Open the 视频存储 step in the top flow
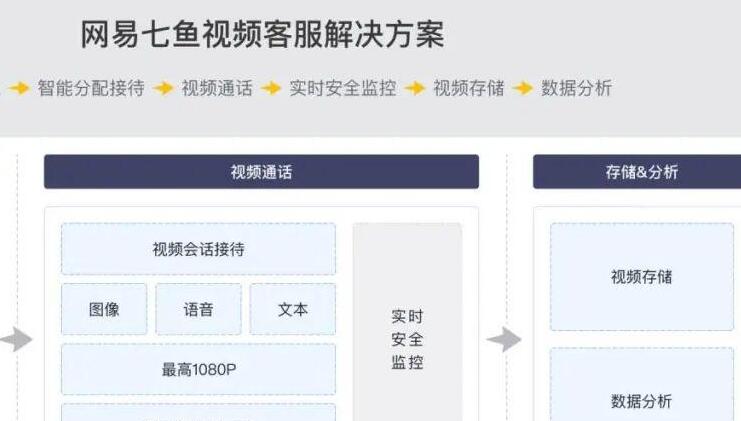Screen dimensions: 741x421 coord(469,89)
